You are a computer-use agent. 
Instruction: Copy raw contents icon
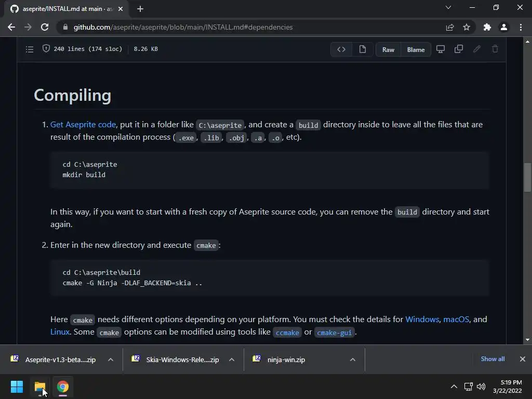click(x=459, y=49)
